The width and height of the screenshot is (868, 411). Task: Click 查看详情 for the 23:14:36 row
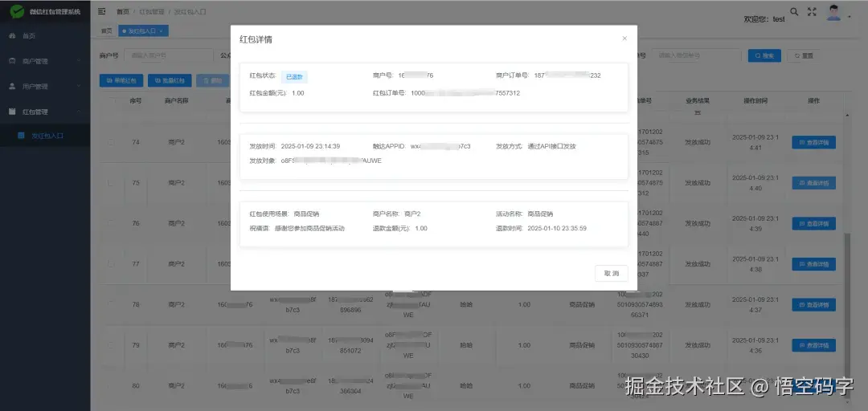813,345
